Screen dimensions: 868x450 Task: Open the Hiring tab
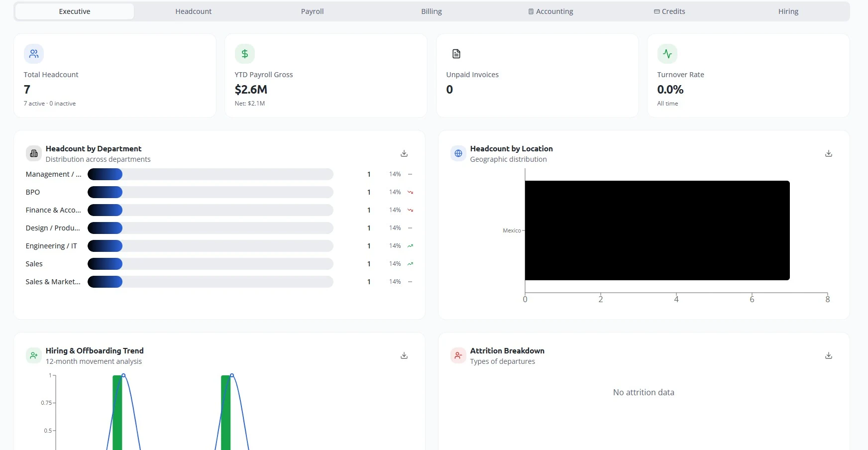coord(788,11)
